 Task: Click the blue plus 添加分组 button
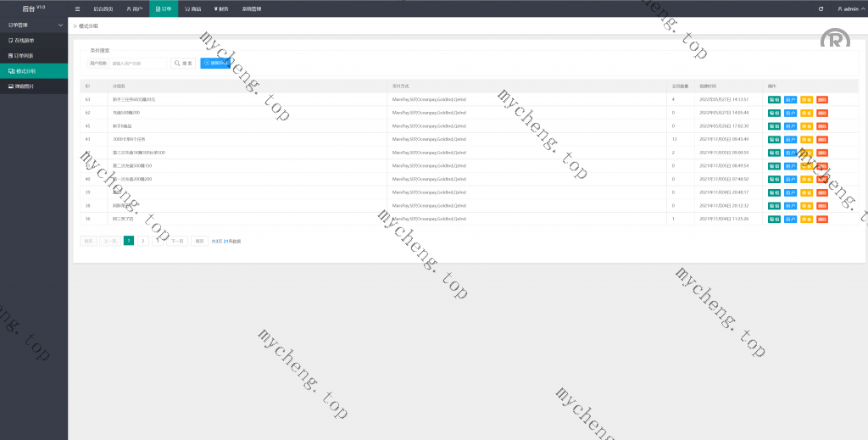coord(214,63)
